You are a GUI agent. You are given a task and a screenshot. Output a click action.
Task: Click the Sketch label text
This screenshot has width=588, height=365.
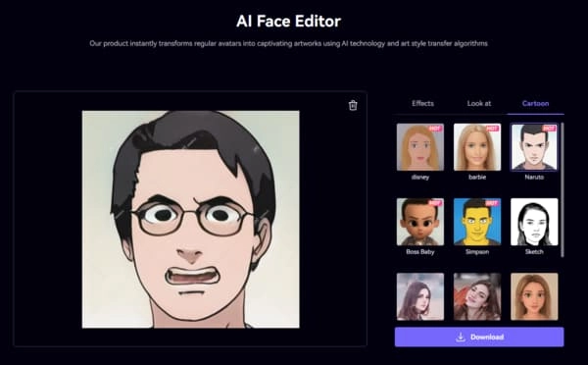(534, 251)
